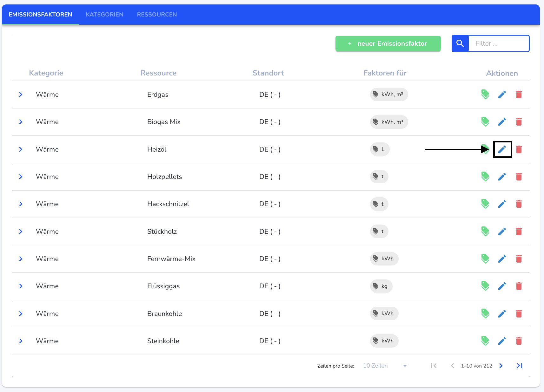Delete the Biogas Mix entry
Screen dimensions: 544x392
click(519, 122)
